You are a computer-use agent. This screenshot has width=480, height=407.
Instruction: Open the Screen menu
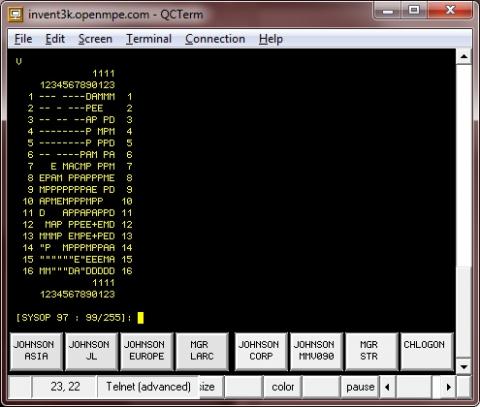(x=95, y=39)
